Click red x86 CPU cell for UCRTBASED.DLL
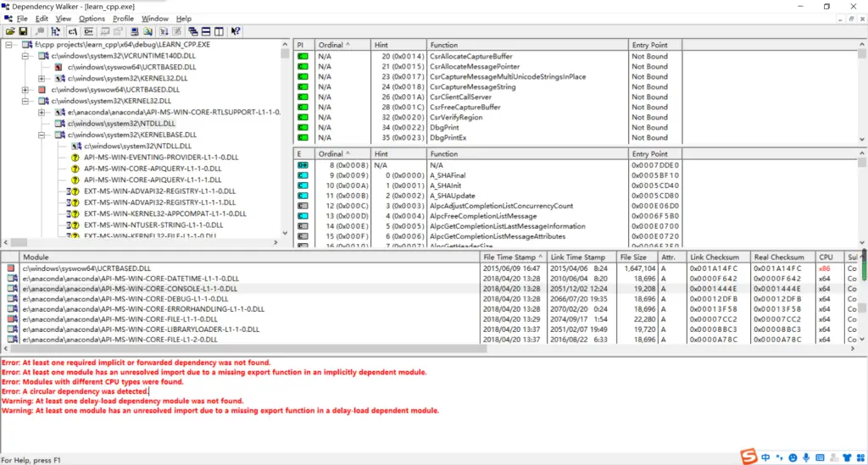The height and width of the screenshot is (465, 868). (824, 268)
